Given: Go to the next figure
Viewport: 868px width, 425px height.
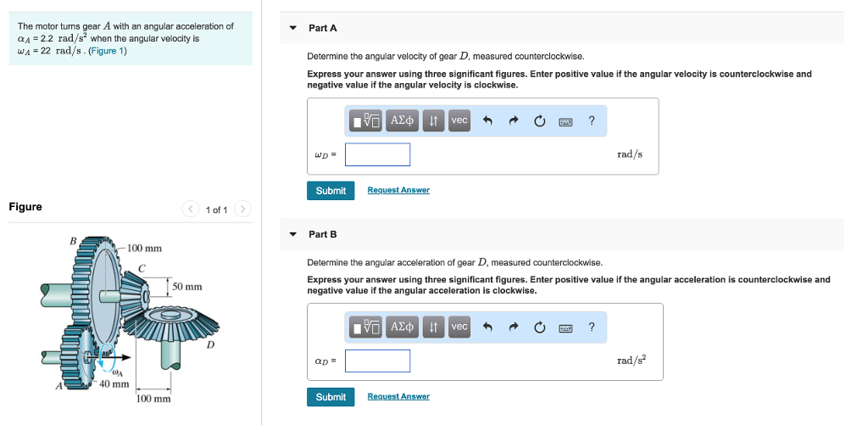Looking at the screenshot, I should coord(242,209).
